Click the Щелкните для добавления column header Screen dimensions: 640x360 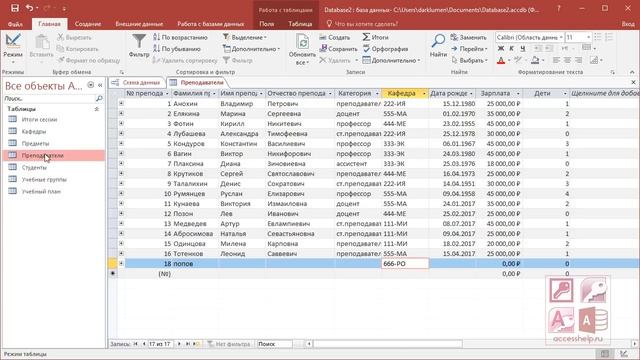tap(605, 93)
